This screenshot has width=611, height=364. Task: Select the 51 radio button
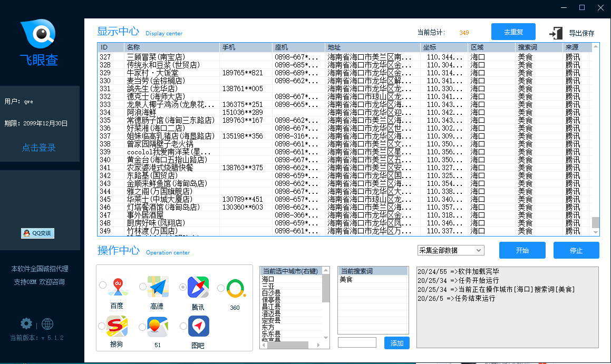tap(142, 327)
